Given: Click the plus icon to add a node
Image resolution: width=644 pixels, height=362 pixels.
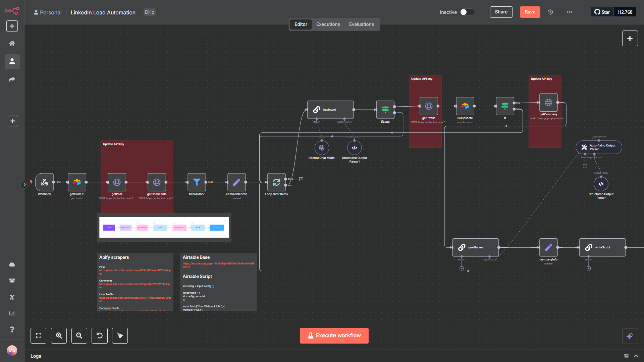Looking at the screenshot, I should click(630, 38).
